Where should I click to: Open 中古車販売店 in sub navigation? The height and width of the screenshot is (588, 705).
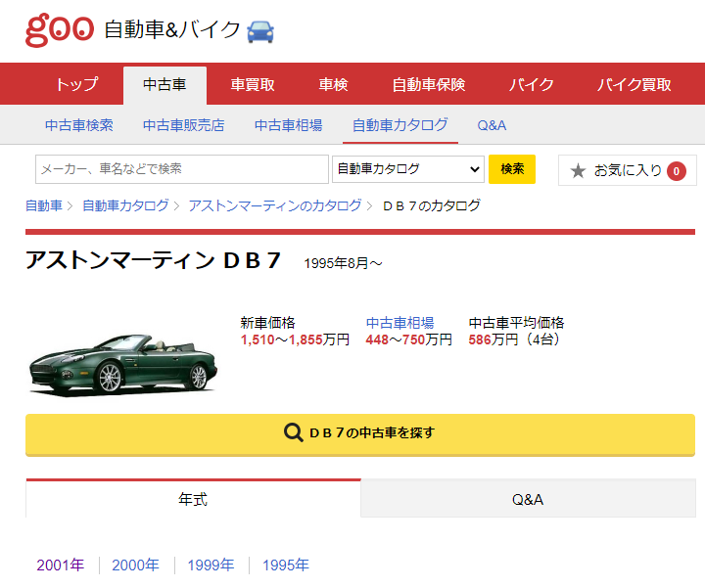pos(183,125)
